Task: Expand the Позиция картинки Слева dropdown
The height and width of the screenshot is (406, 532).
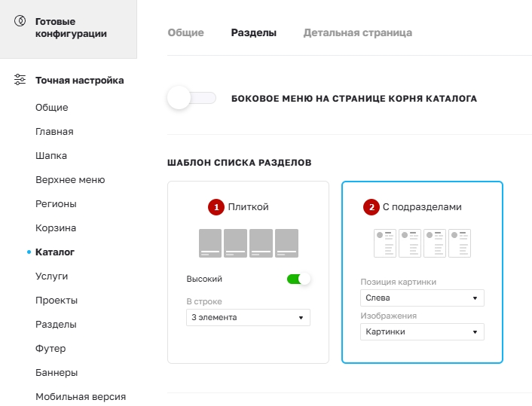Action: [422, 298]
